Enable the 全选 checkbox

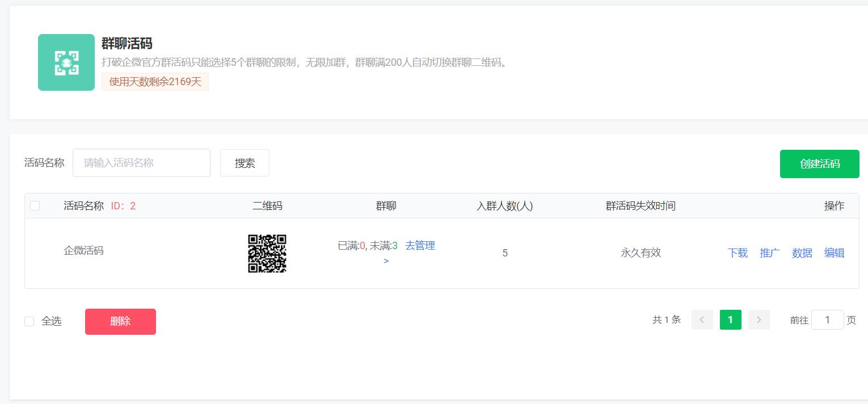30,322
